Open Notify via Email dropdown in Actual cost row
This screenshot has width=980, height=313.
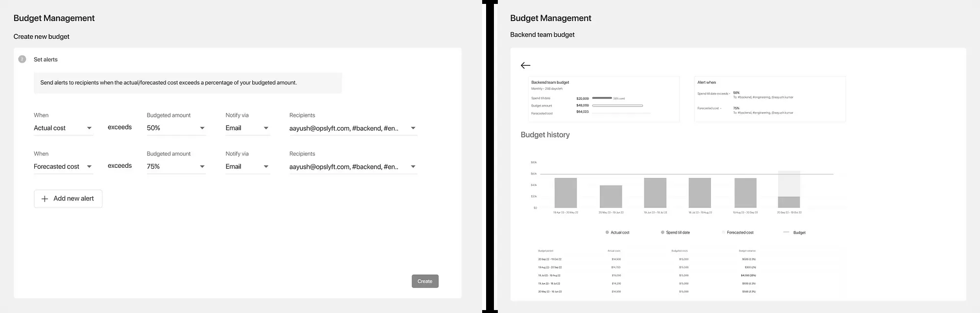[x=247, y=128]
